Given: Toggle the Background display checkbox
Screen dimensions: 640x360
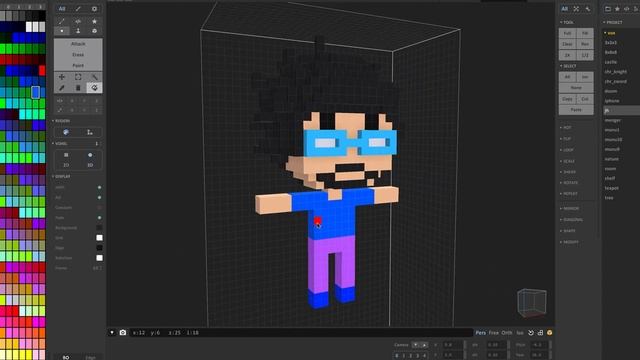Looking at the screenshot, I should (99, 228).
